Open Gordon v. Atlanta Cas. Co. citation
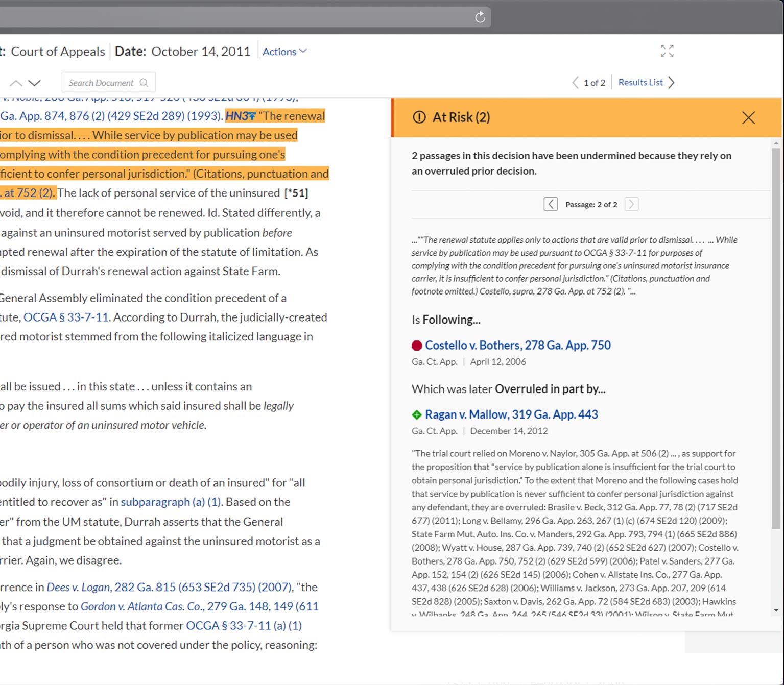784x685 pixels. (200, 606)
